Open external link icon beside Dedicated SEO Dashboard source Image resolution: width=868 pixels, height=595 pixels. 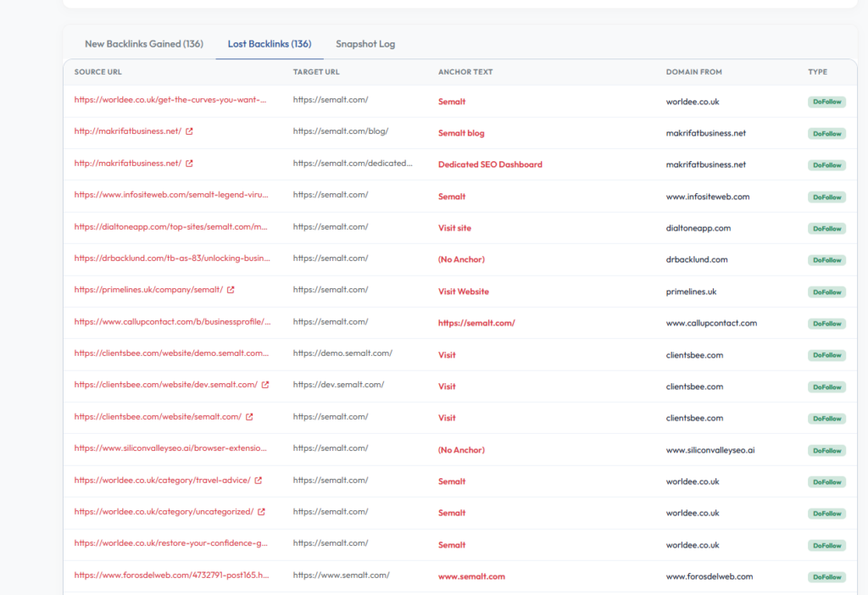click(189, 164)
